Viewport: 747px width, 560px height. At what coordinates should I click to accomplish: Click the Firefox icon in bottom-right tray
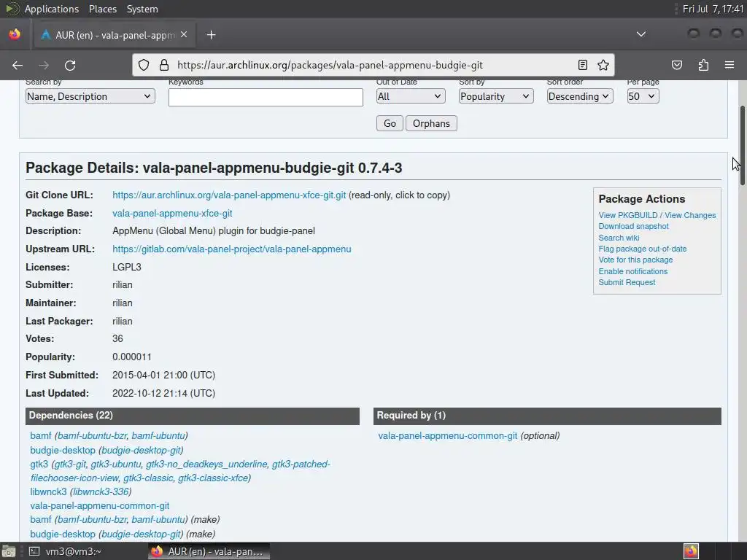tap(691, 551)
